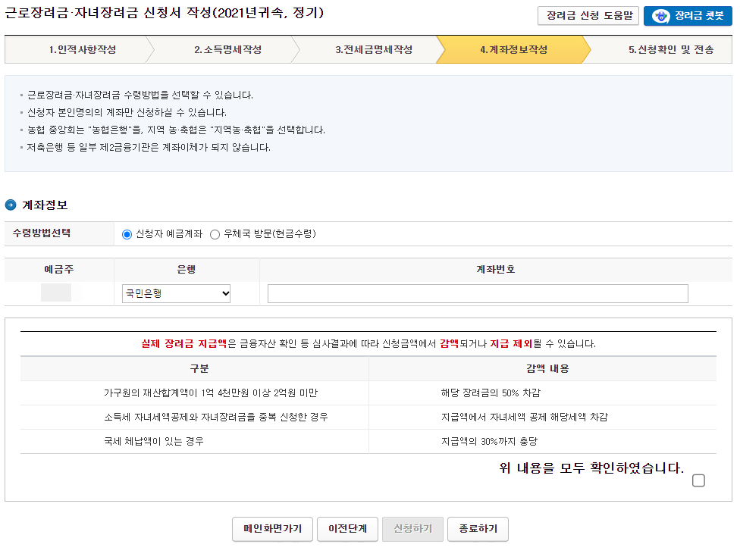740x560 pixels.
Task: Click inside the 계좌번호 account number field
Action: pyautogui.click(x=478, y=293)
